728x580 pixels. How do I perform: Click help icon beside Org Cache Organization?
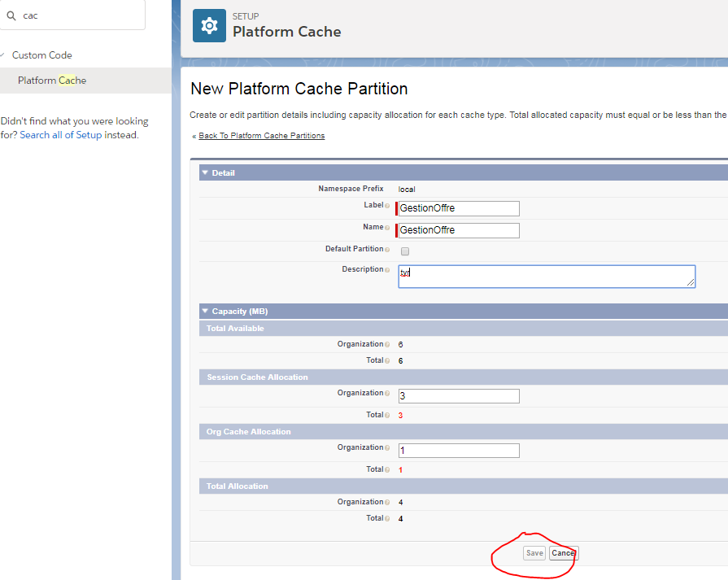[387, 448]
